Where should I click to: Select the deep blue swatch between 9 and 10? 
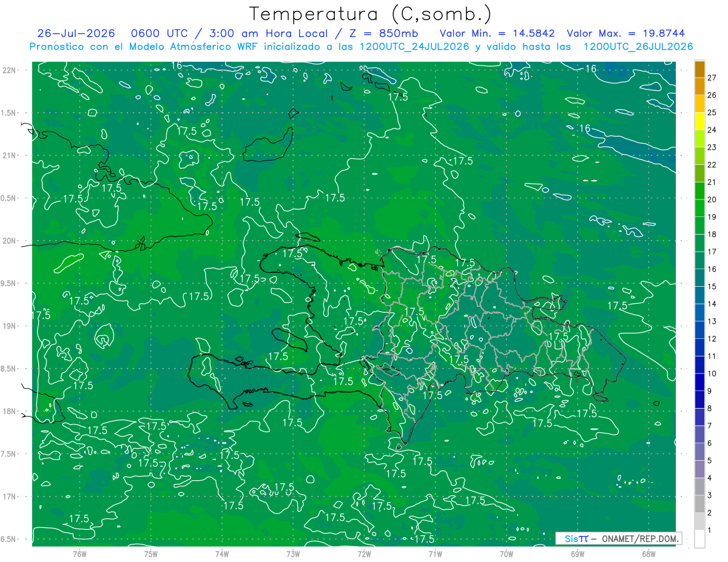coord(699,382)
